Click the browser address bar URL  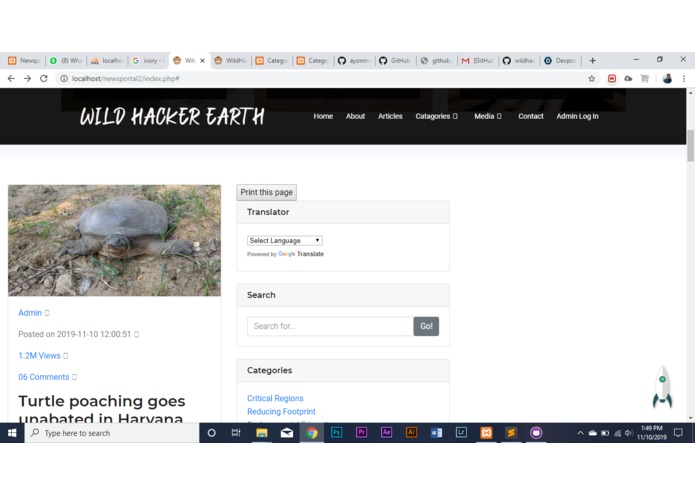tap(125, 78)
